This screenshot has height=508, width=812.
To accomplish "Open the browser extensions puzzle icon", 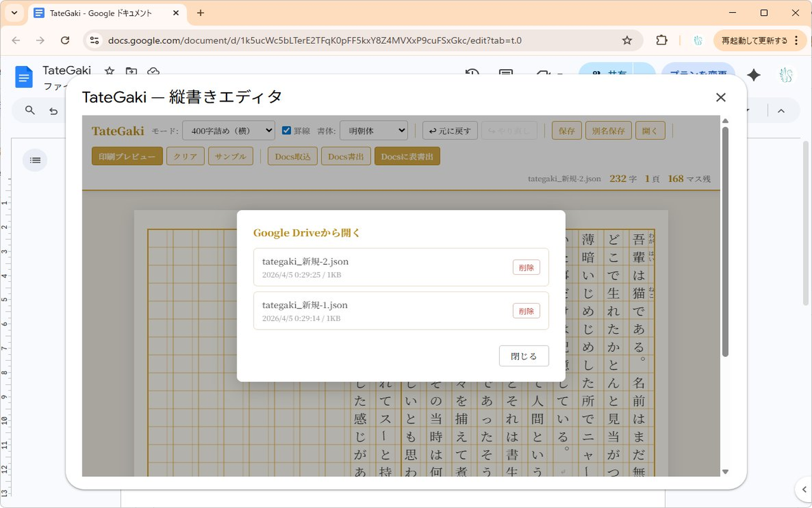I will tap(662, 40).
